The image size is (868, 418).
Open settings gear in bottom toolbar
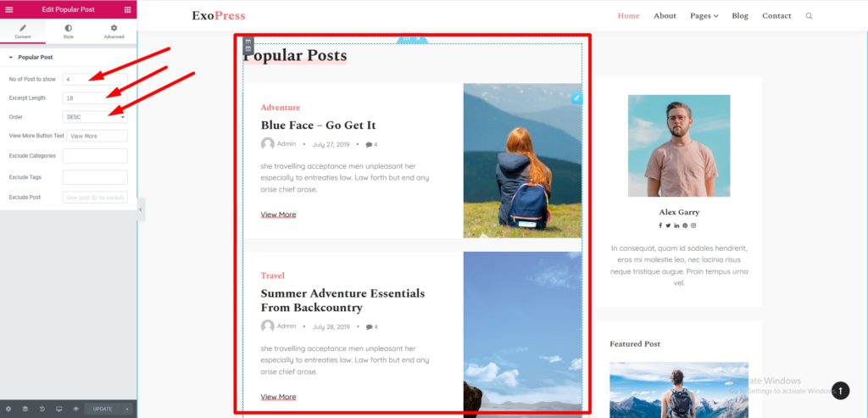tap(8, 410)
